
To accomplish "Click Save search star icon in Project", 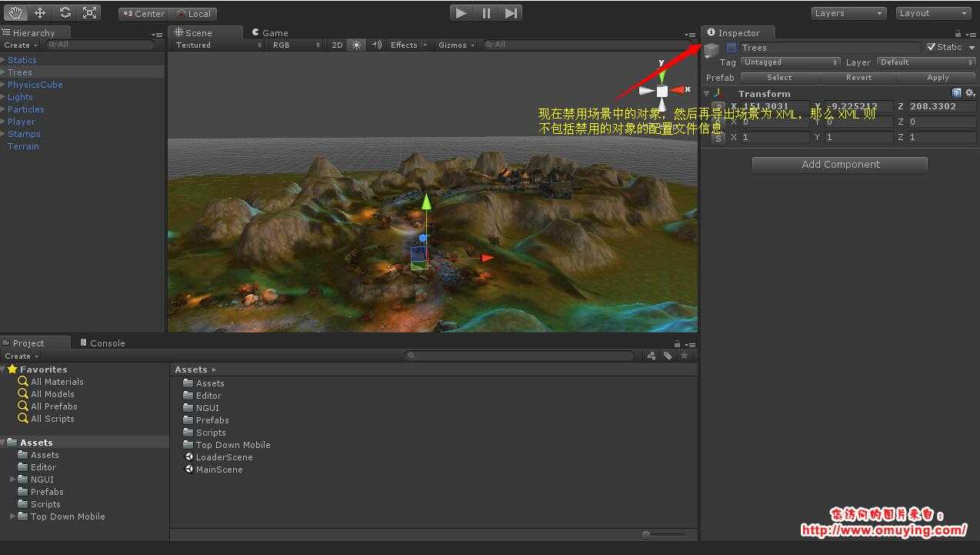I will 684,356.
